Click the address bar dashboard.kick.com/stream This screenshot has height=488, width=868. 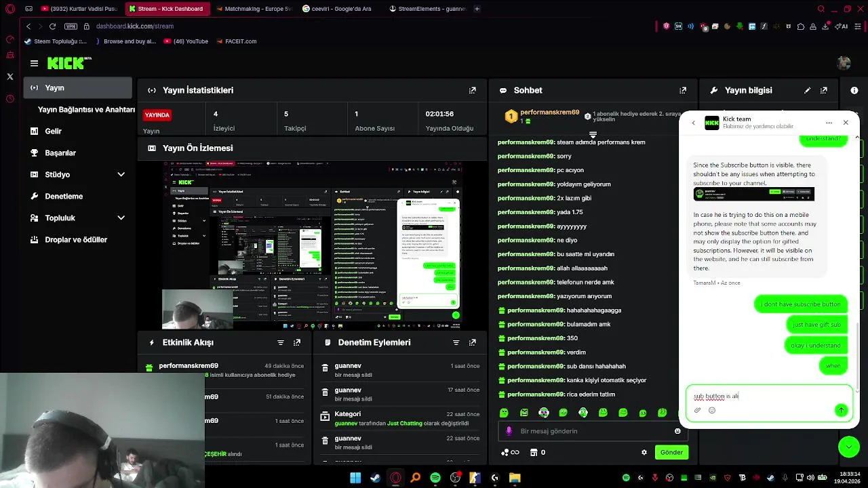click(135, 26)
